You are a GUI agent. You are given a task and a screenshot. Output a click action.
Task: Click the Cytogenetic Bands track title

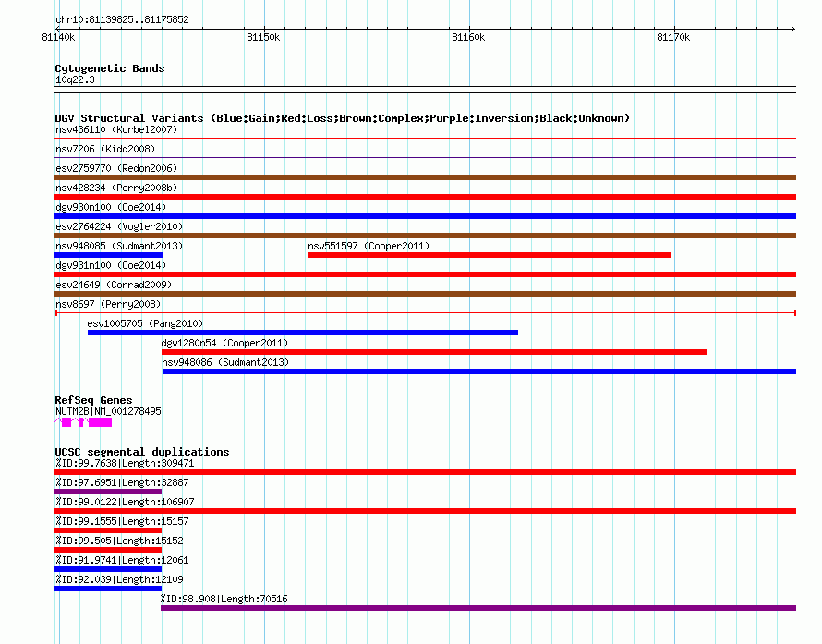click(110, 68)
